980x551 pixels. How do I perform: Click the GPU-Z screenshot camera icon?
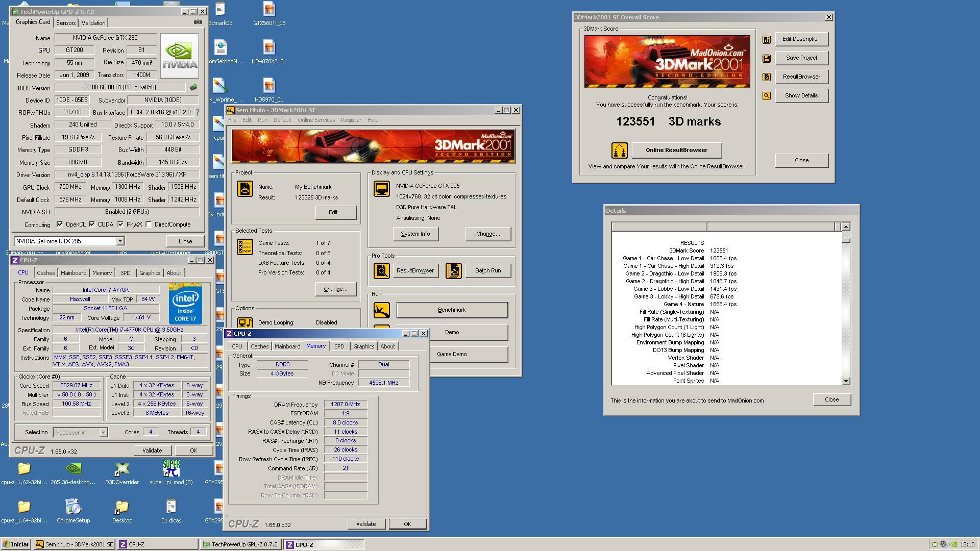(x=198, y=22)
